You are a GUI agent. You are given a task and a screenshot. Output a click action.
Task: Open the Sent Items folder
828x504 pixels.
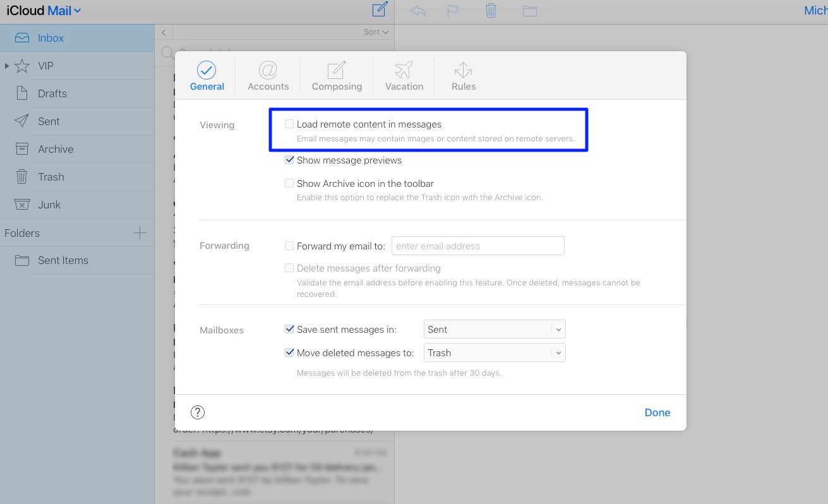77,260
